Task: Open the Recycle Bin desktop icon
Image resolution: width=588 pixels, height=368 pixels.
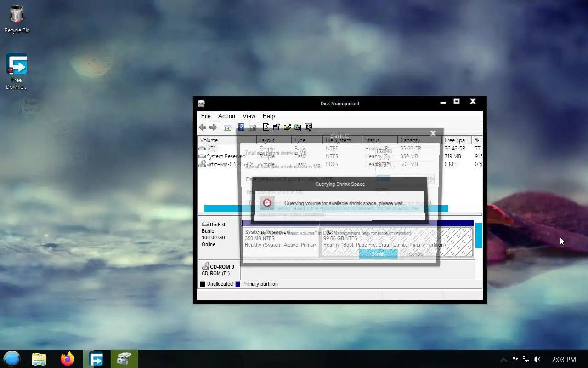Action: tap(17, 19)
